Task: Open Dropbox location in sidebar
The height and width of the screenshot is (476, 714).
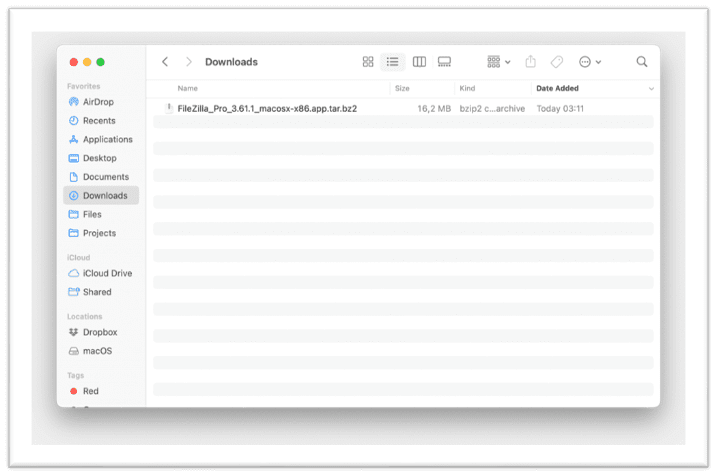Action: pyautogui.click(x=101, y=332)
